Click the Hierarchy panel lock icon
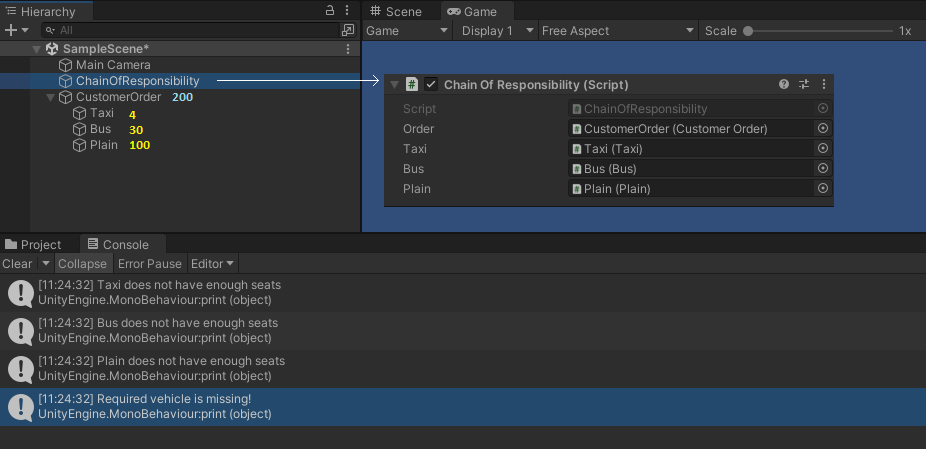 tap(330, 10)
